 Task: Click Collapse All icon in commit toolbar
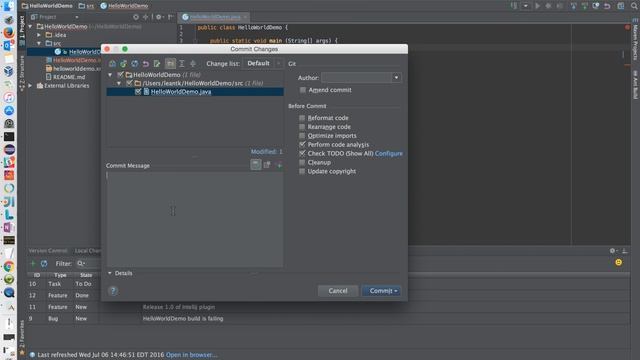193,64
